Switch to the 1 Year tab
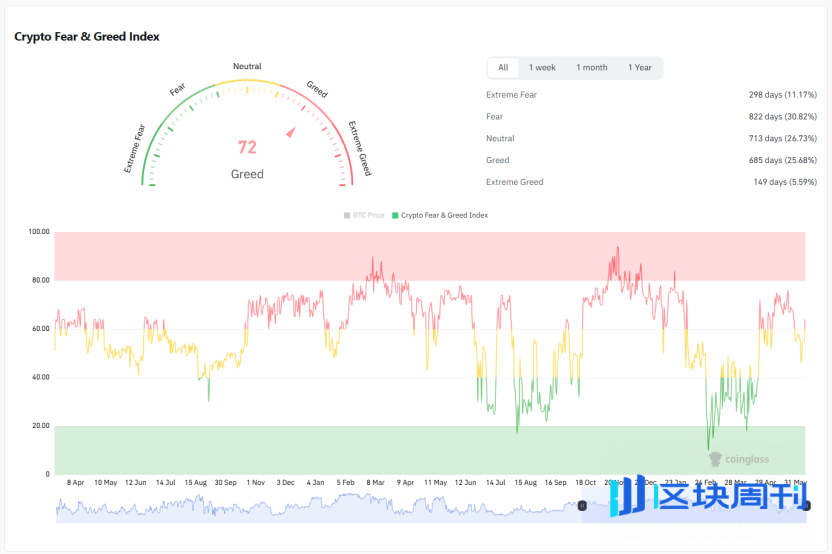Image resolution: width=832 pixels, height=554 pixels. (x=639, y=67)
